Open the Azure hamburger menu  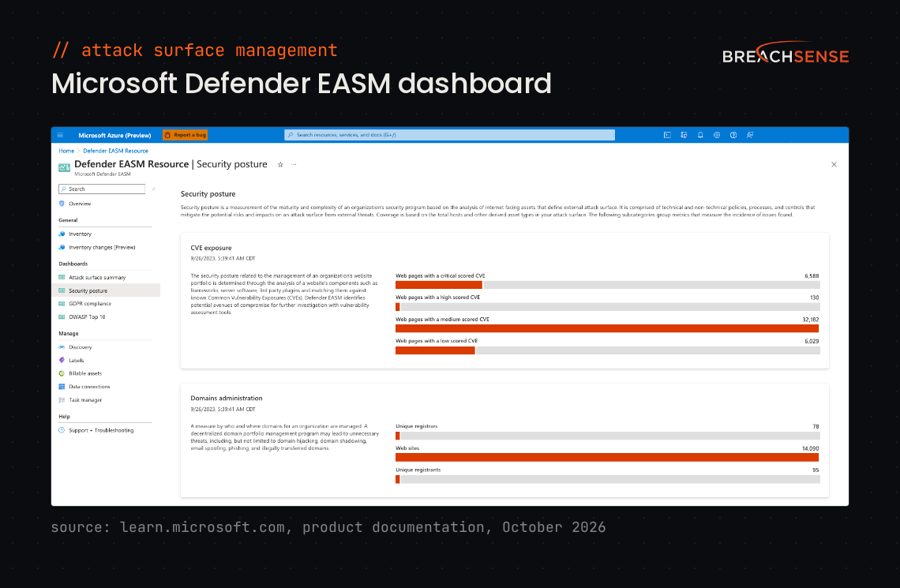pos(60,136)
